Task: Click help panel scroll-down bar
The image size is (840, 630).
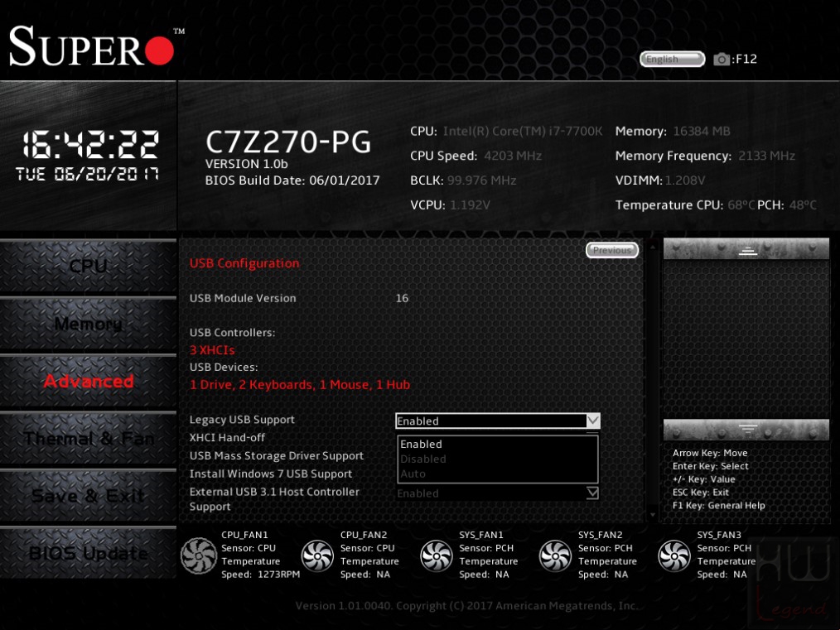Action: [x=746, y=430]
